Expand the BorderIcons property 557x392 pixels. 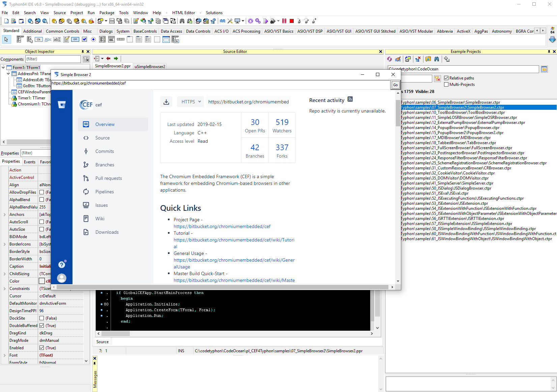tap(5, 244)
